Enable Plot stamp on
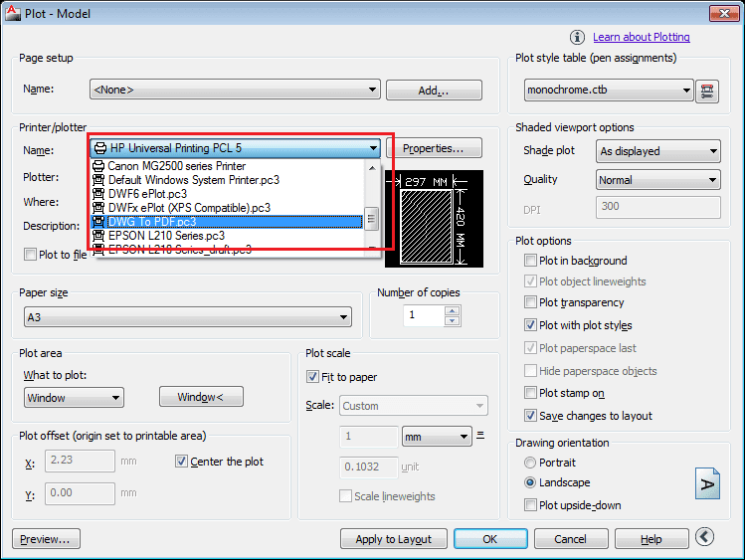Image resolution: width=745 pixels, height=560 pixels. click(x=530, y=393)
